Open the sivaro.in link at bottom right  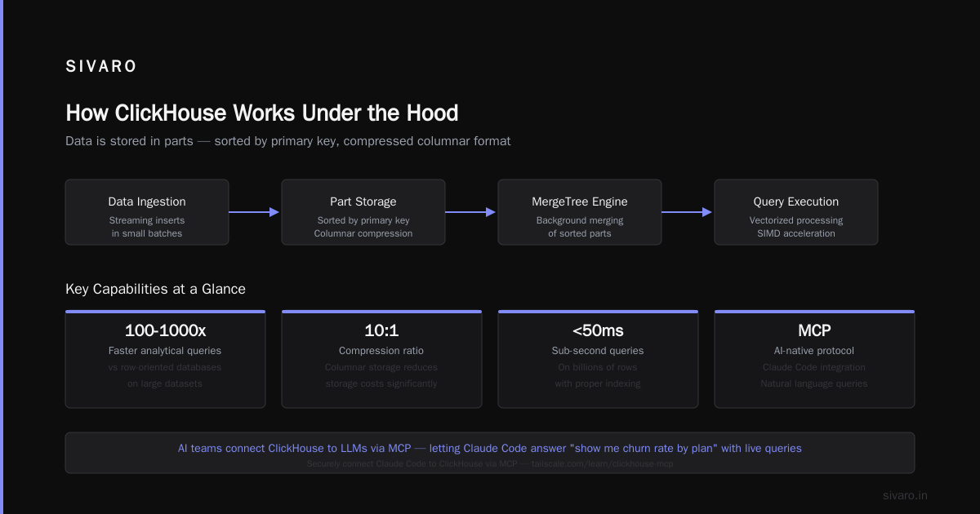point(906,495)
